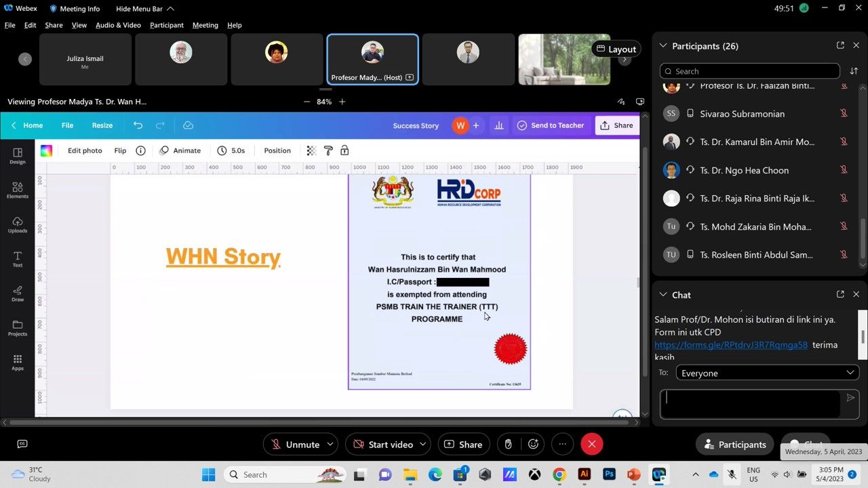868x488 pixels.
Task: Open the Participant menu
Action: [166, 25]
